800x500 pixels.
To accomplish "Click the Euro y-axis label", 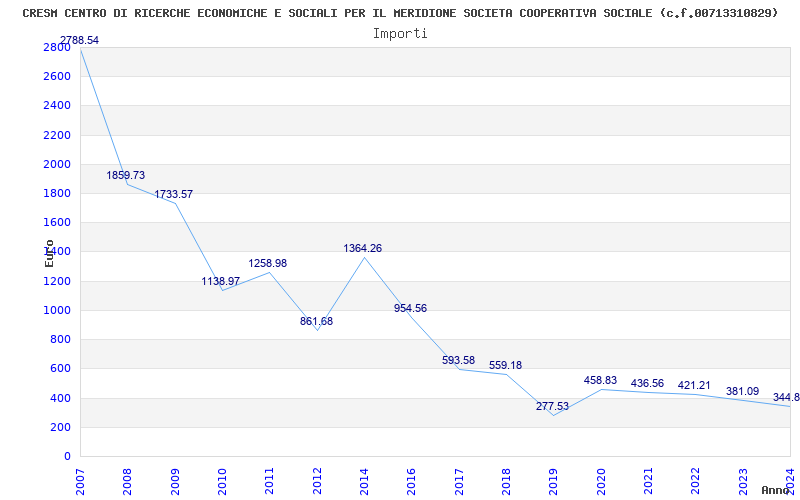I will pos(49,253).
